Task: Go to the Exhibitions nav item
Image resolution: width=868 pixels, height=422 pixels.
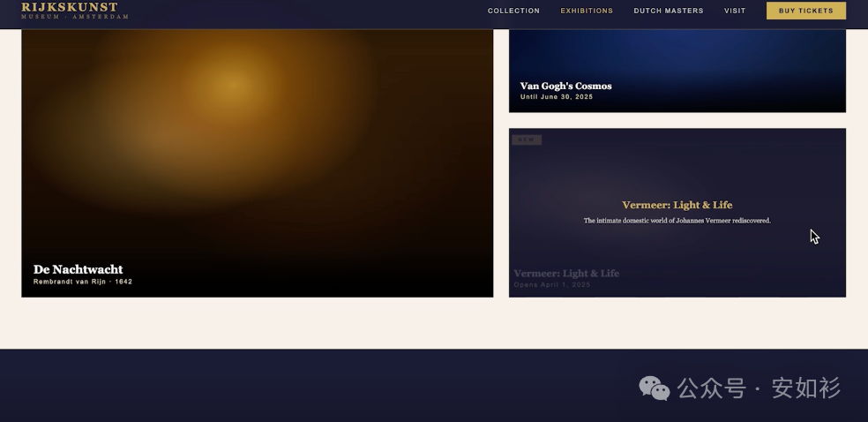Action: 587,11
